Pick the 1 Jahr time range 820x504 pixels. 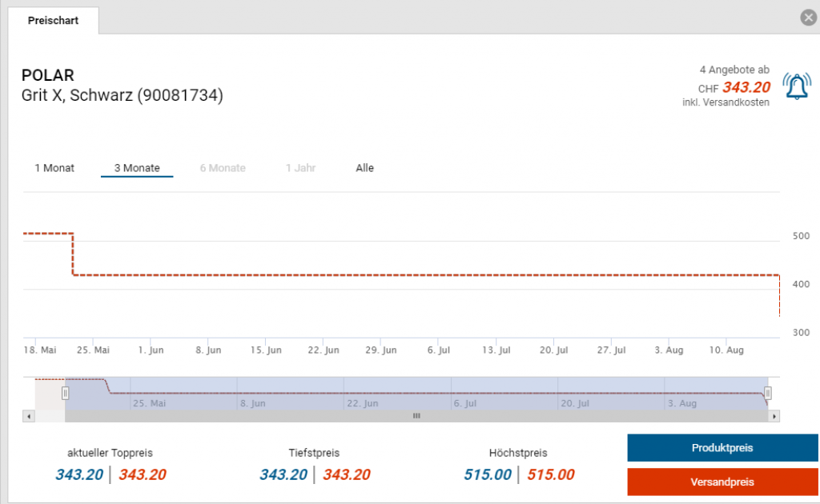(x=300, y=168)
